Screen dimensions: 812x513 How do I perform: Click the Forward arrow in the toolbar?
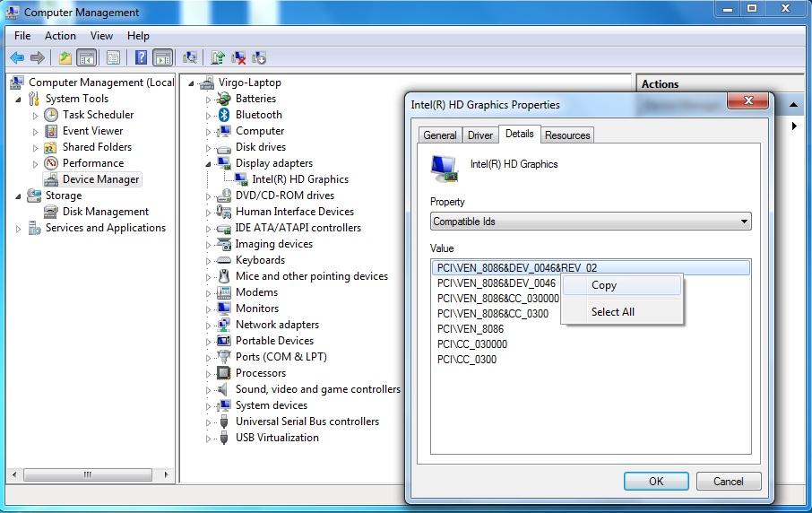[38, 57]
